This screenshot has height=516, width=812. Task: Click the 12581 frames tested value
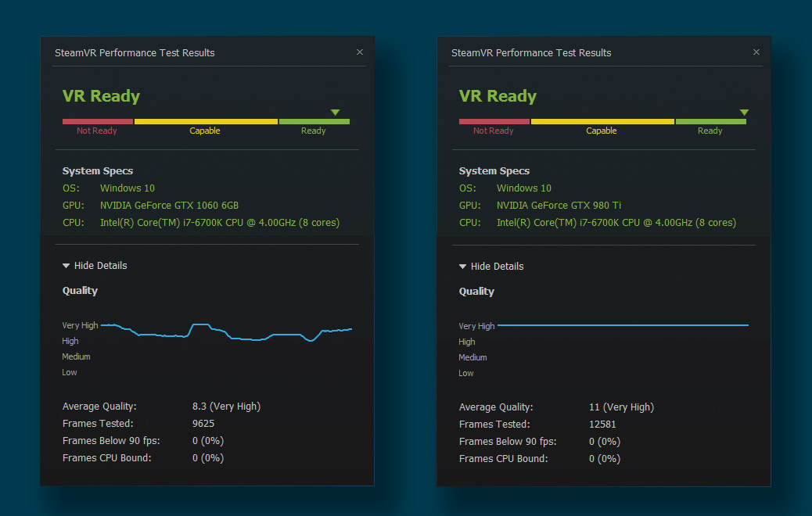coord(602,425)
